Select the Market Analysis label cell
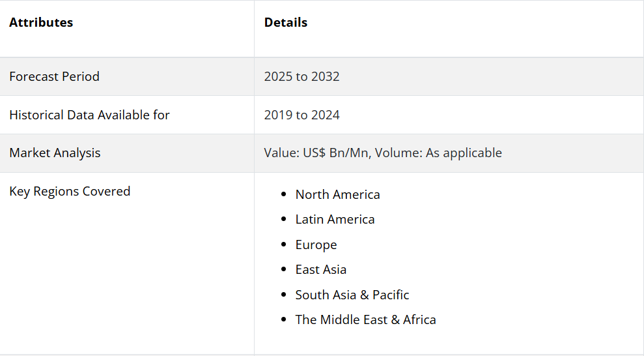 [55, 153]
